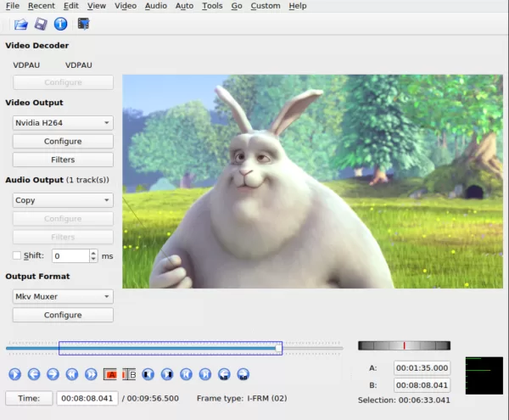Decrease the Shift ms value with down arrow
This screenshot has width=509, height=420.
93,259
